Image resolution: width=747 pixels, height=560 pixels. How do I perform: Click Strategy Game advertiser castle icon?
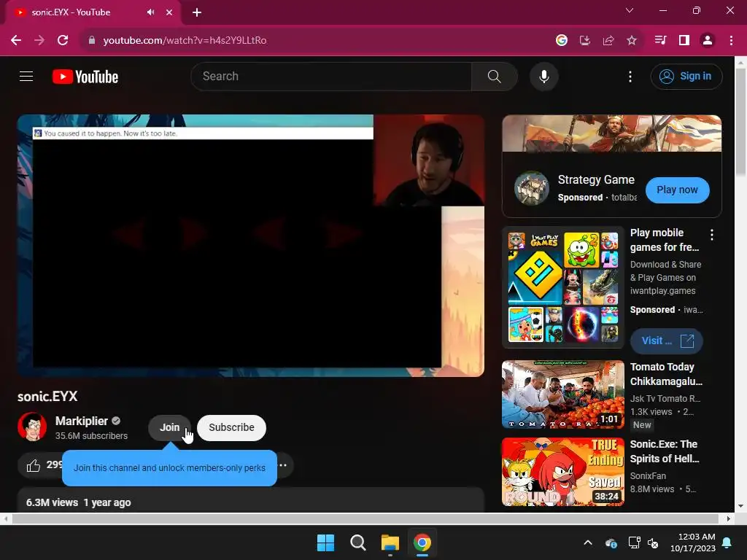532,188
